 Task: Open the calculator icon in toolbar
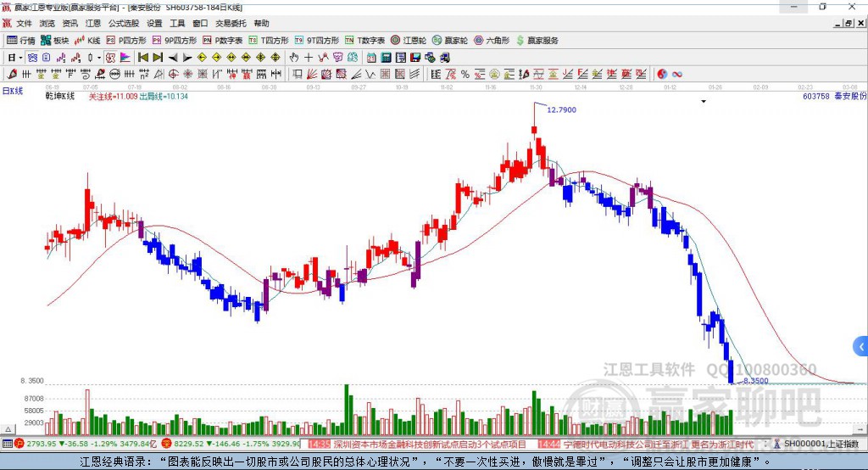(386, 57)
